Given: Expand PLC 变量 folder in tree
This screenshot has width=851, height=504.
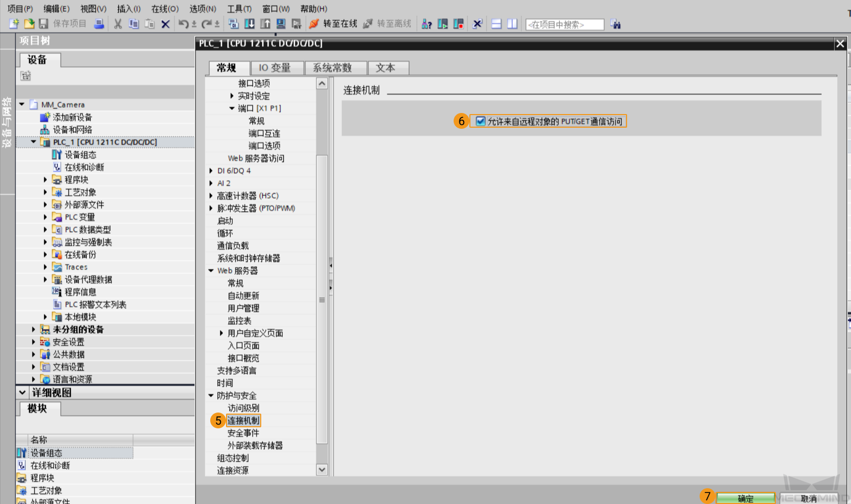Looking at the screenshot, I should coord(45,217).
